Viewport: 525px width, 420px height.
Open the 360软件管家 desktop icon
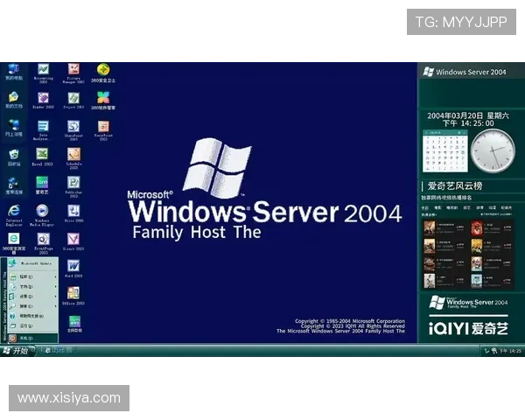pyautogui.click(x=103, y=101)
